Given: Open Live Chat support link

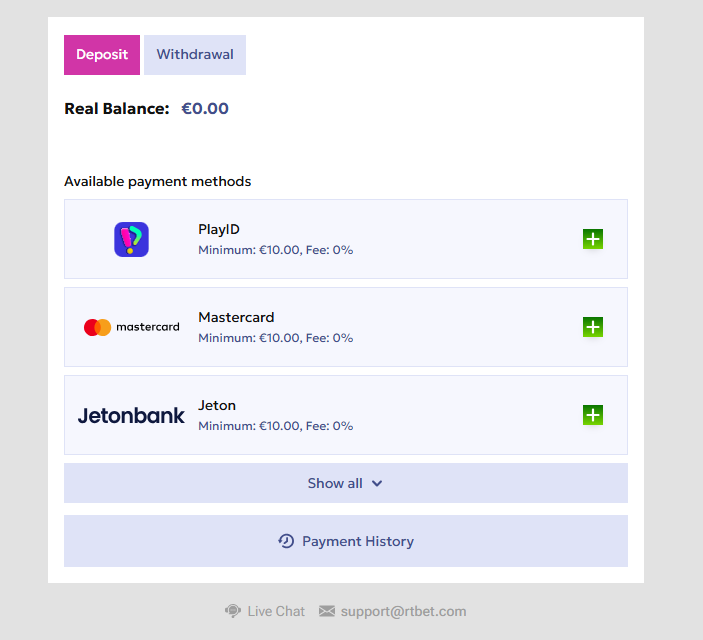Looking at the screenshot, I should click(276, 611).
